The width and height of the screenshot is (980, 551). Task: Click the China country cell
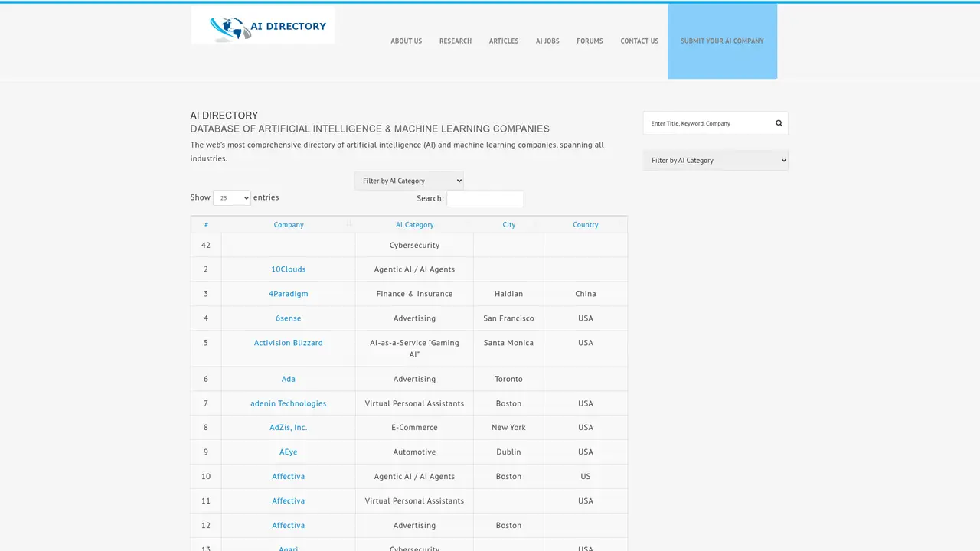coord(586,294)
